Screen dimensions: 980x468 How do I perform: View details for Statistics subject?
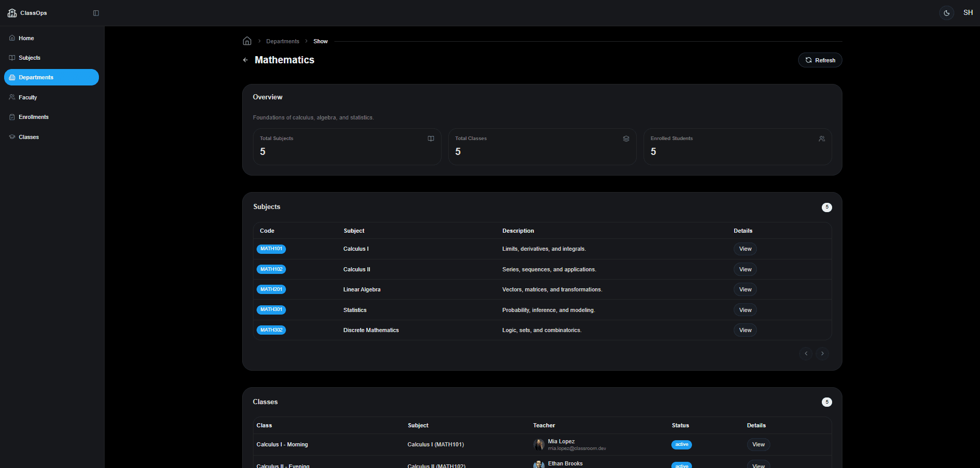point(745,310)
